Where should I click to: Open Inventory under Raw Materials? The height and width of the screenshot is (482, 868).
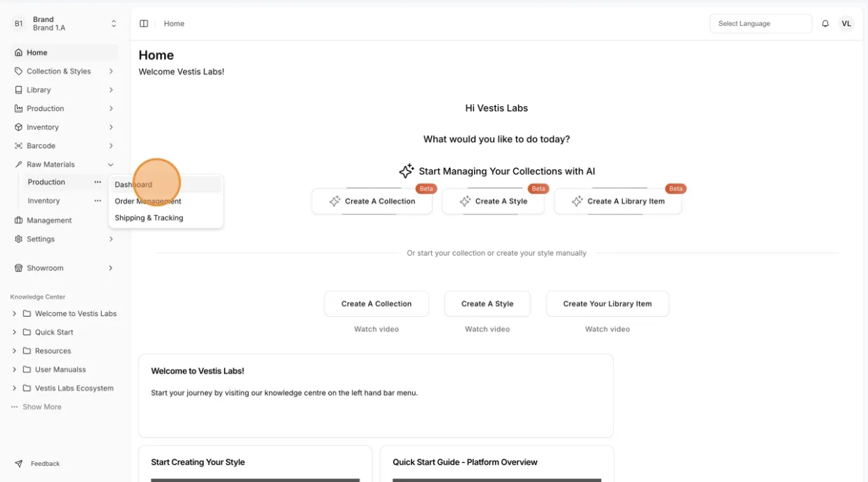tap(44, 201)
